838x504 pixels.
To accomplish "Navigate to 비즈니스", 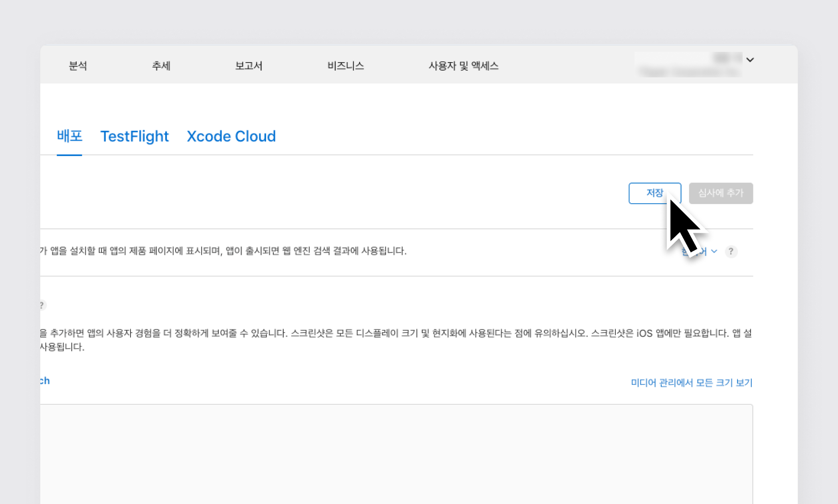I will click(x=346, y=66).
